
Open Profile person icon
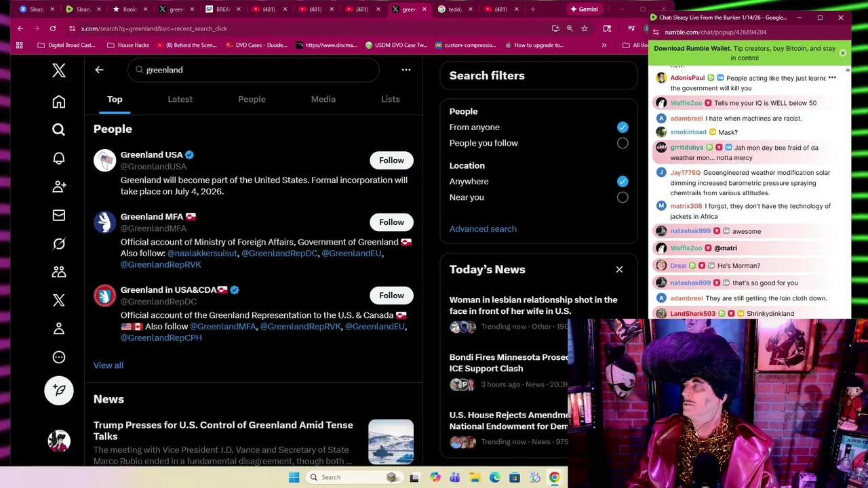click(x=59, y=329)
